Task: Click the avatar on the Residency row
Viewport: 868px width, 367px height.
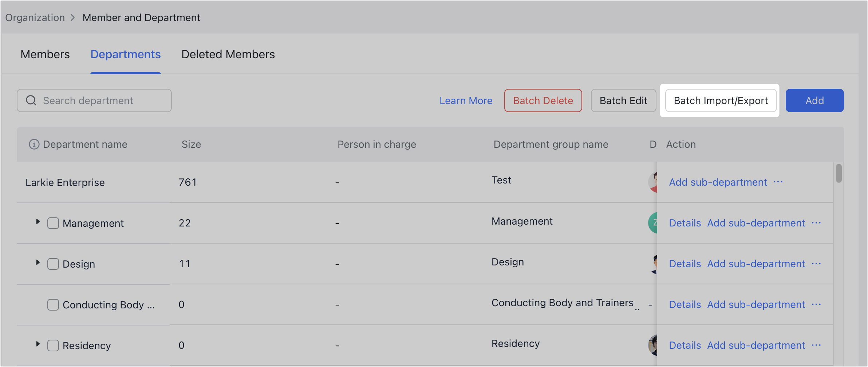Action: (654, 345)
